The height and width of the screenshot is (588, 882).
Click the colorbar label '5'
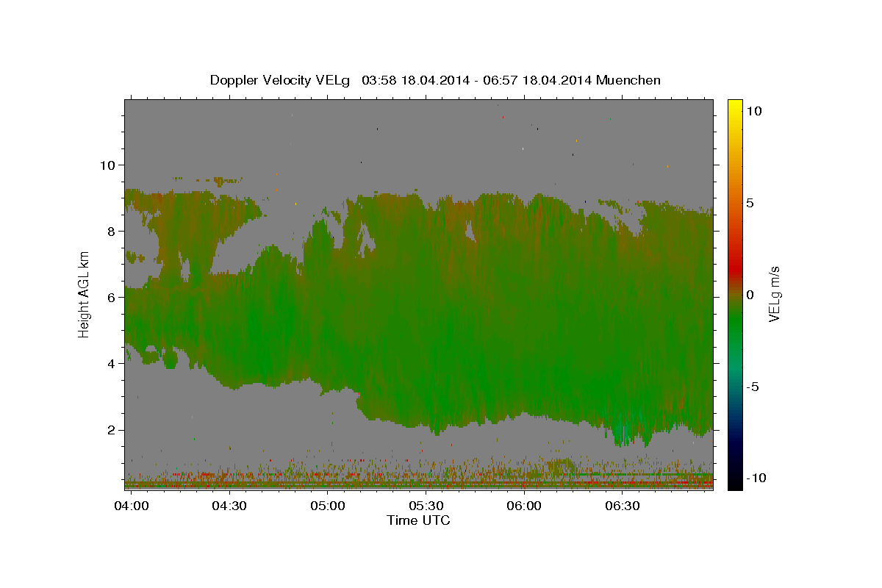point(750,203)
